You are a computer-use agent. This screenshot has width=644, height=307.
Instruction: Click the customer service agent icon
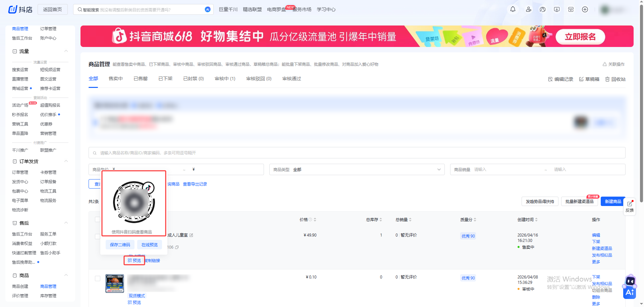(543, 9)
